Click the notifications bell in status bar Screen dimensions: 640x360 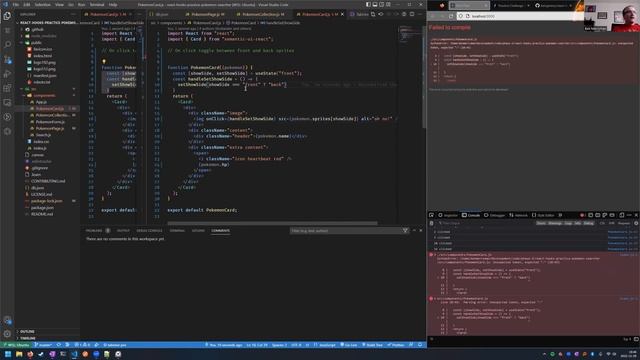[x=420, y=345]
